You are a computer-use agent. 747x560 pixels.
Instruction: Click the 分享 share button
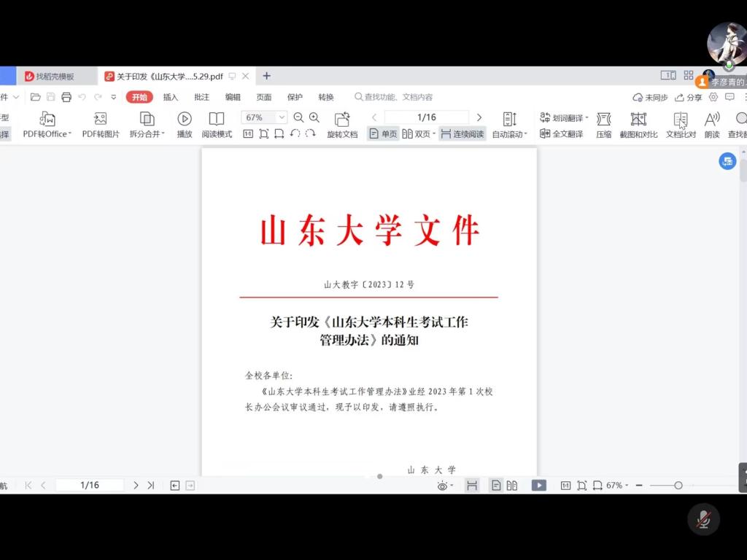pyautogui.click(x=689, y=97)
